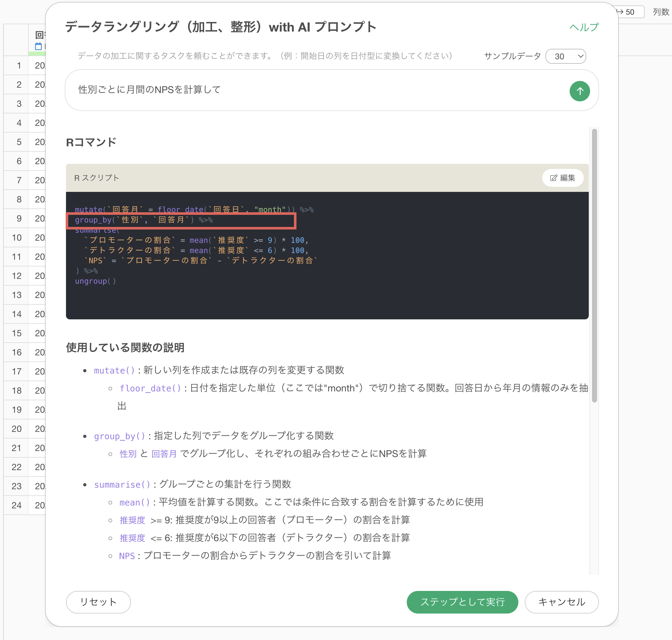Select row number 12 in the table
Viewport: 672px width, 640px height.
point(17,276)
